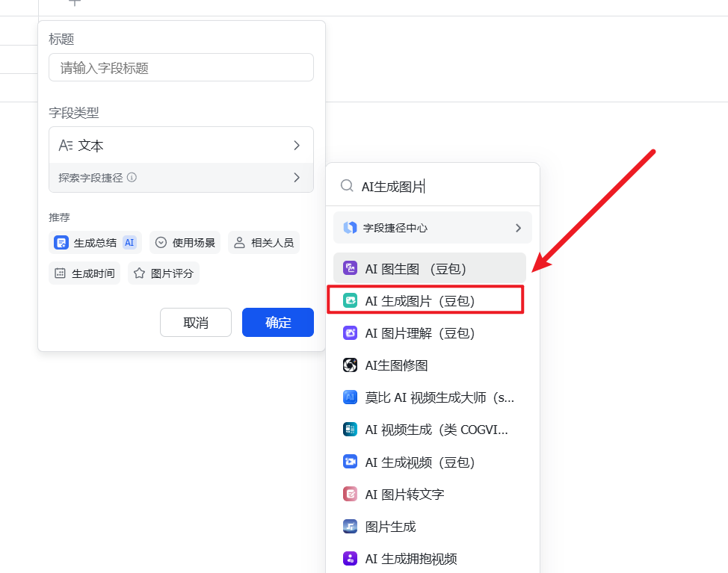Click the magnifier search icon
The width and height of the screenshot is (728, 573).
coord(347,186)
